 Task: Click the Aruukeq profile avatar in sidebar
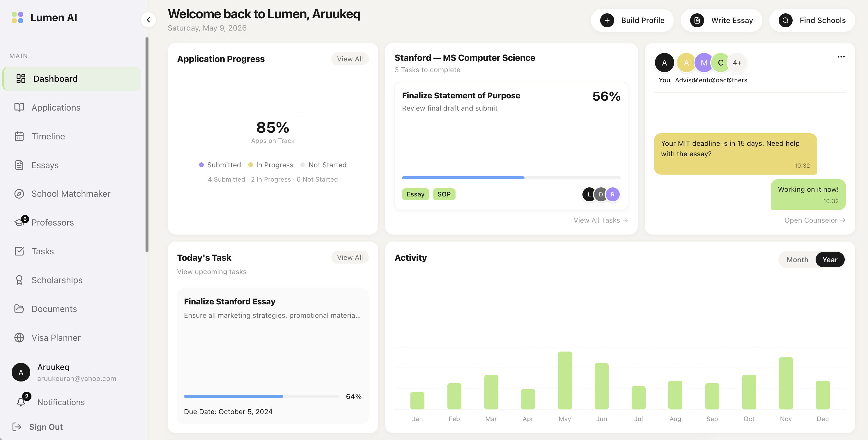click(x=21, y=372)
